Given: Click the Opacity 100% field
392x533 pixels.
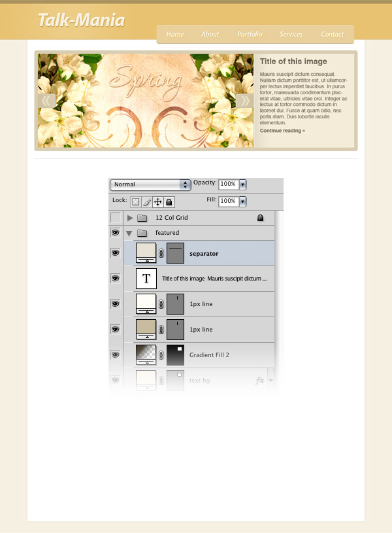Looking at the screenshot, I should click(229, 184).
